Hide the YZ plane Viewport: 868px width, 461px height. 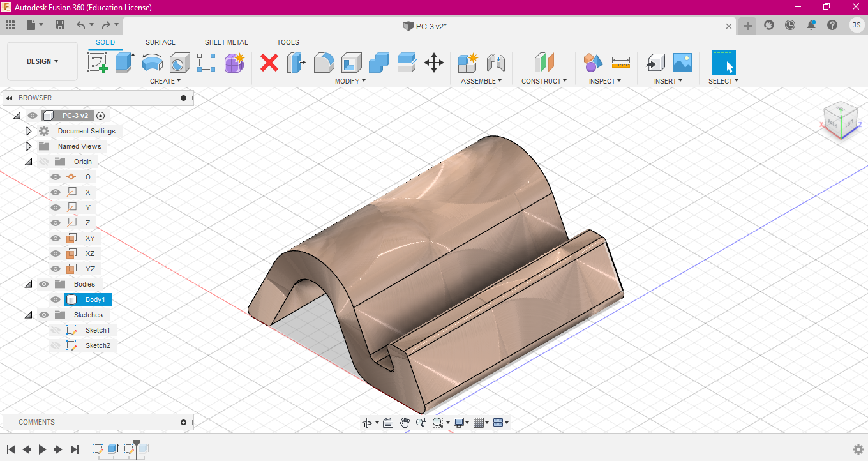56,269
